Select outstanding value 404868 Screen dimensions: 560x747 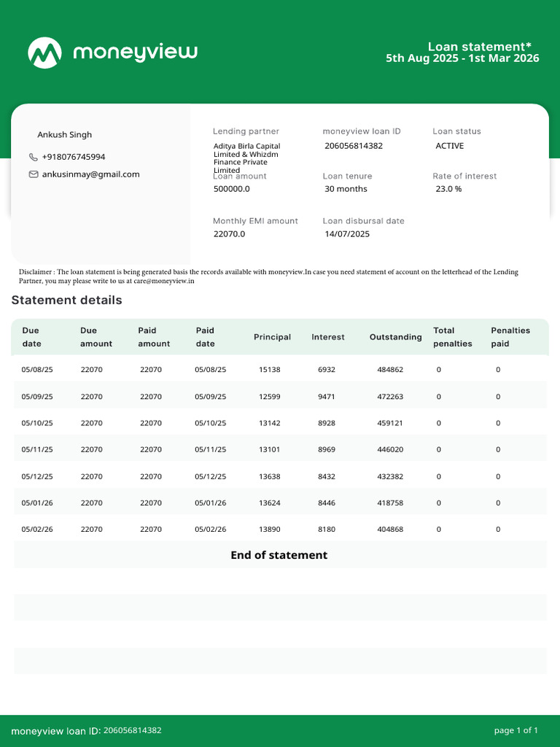click(x=390, y=530)
